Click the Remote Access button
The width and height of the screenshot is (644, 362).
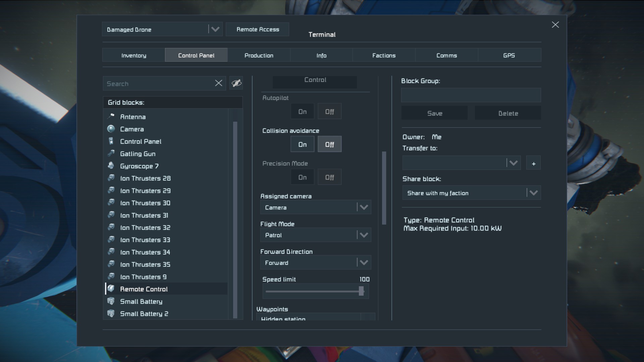[x=258, y=29]
